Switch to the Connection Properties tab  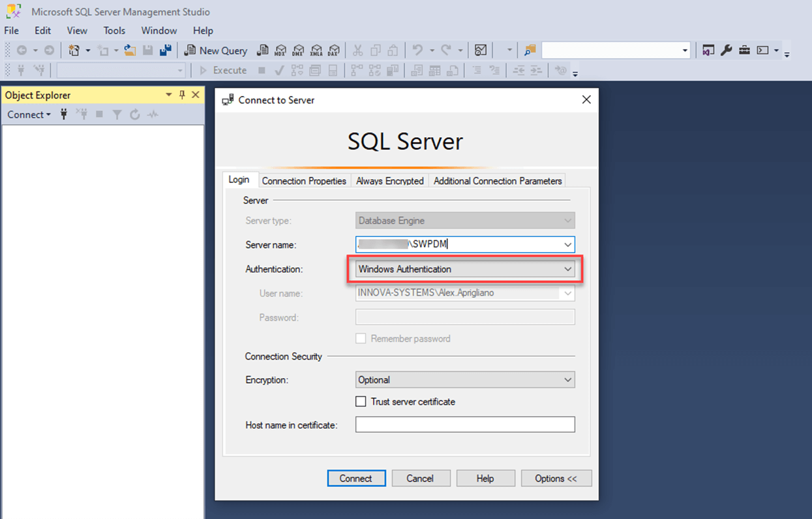304,181
